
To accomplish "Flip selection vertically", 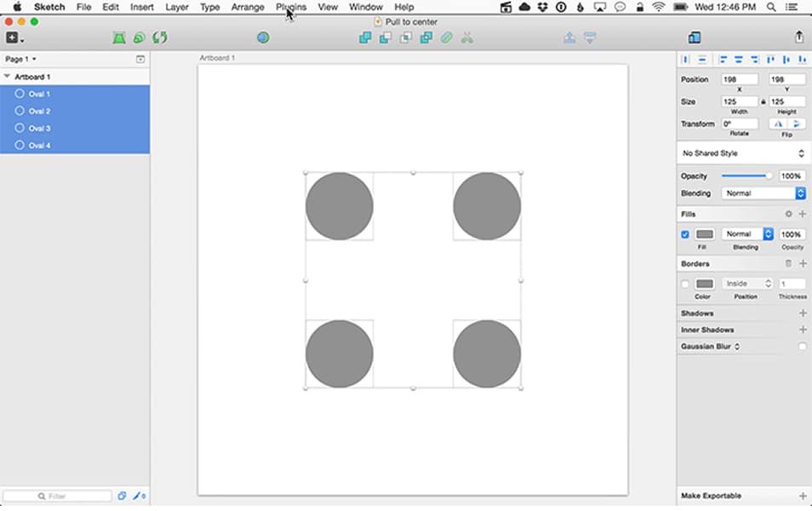I will [x=797, y=123].
